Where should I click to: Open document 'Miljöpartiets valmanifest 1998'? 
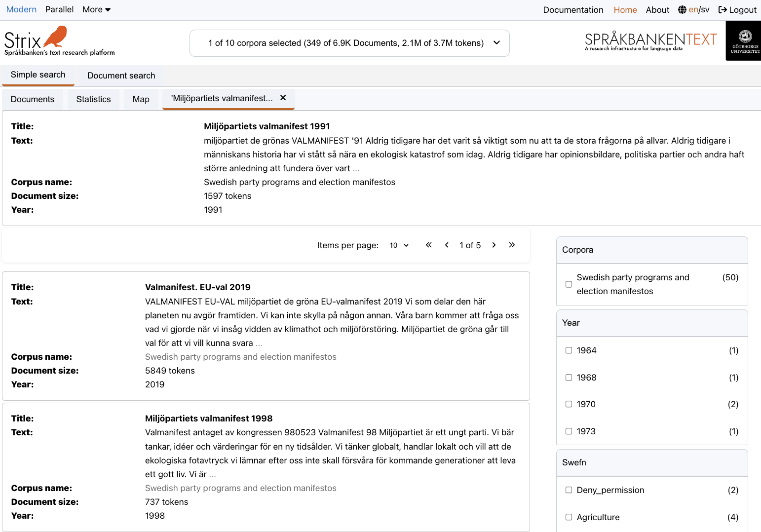[208, 418]
